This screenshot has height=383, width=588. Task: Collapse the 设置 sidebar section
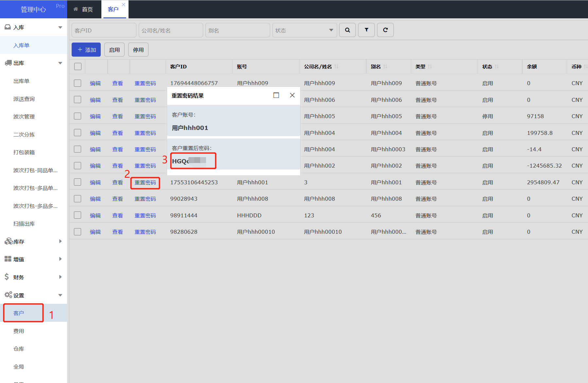pos(60,295)
